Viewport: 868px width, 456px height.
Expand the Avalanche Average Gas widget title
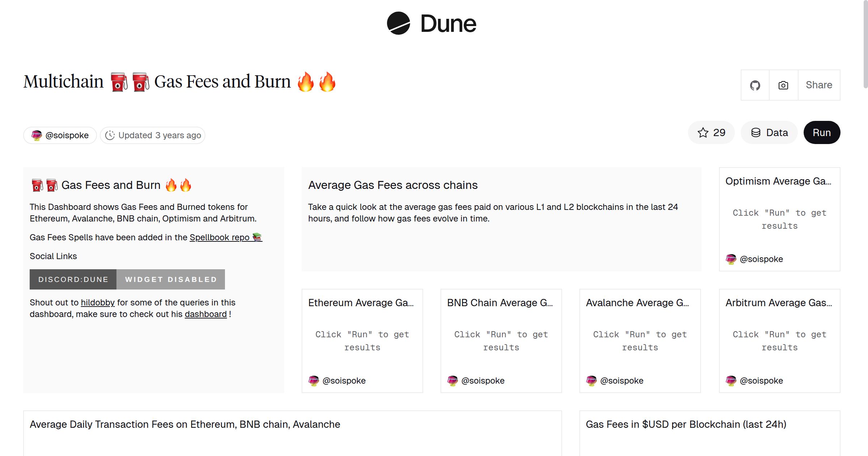coord(639,303)
